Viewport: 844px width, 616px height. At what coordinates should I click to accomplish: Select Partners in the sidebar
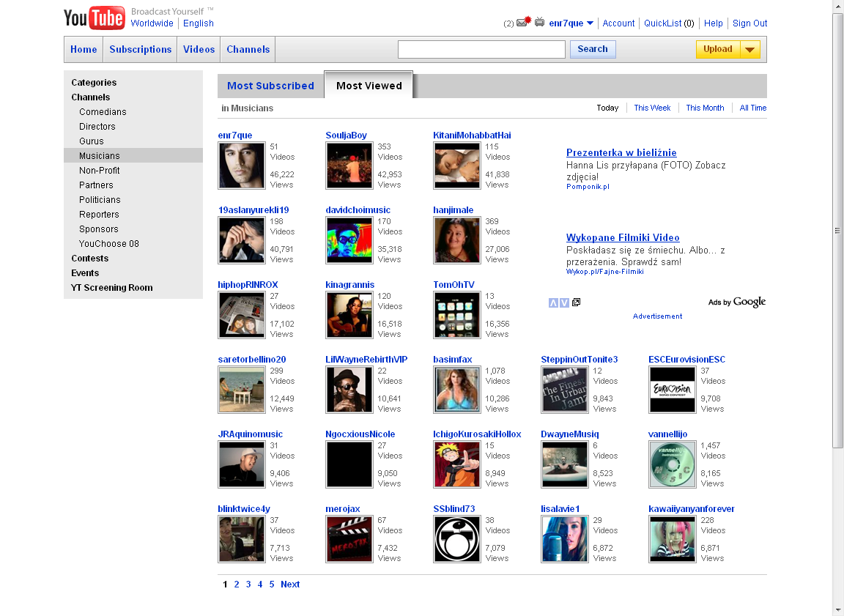(96, 185)
